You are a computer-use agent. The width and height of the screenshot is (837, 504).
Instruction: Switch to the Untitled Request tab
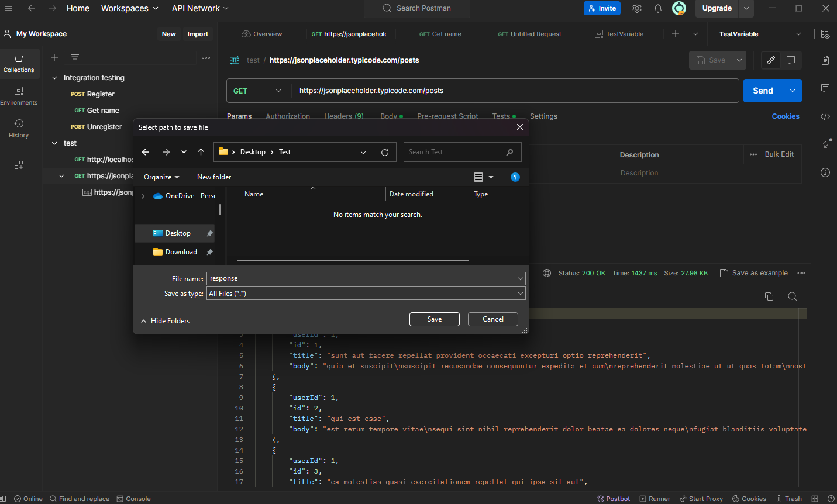tap(529, 34)
